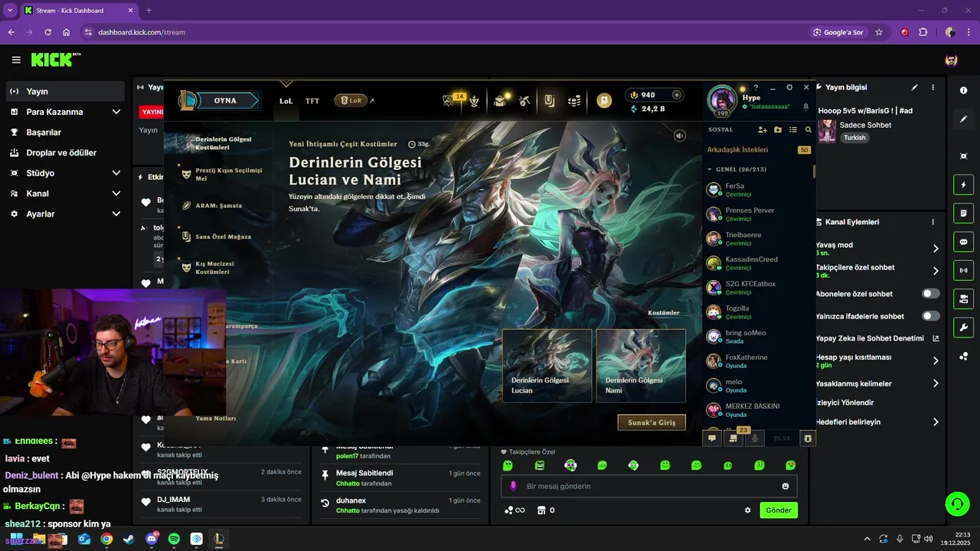This screenshot has height=551, width=980.
Task: Open Spotify from the taskbar
Action: click(174, 539)
